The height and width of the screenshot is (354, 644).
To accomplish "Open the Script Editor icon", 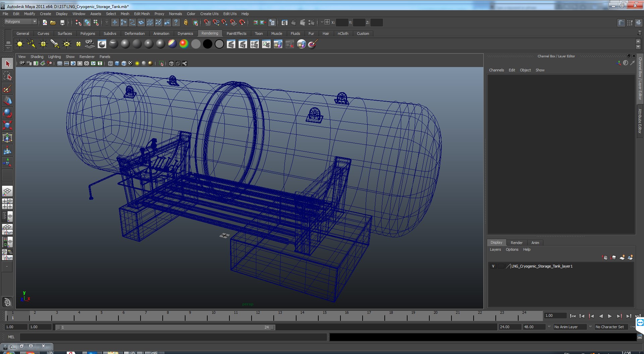I will [640, 337].
